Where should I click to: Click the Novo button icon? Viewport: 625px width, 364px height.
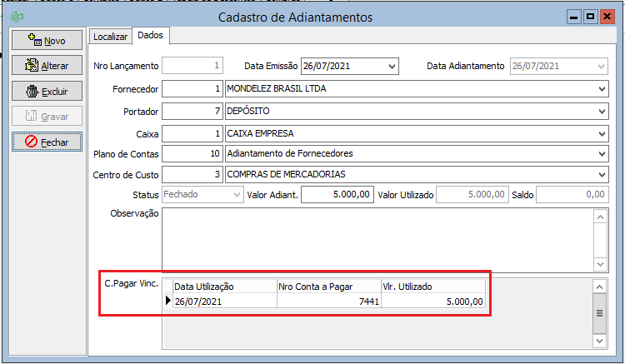[x=34, y=40]
